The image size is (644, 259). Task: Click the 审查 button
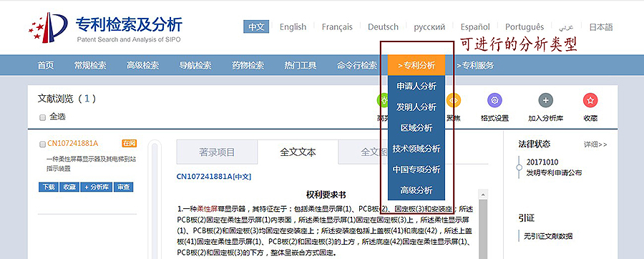[x=123, y=187]
